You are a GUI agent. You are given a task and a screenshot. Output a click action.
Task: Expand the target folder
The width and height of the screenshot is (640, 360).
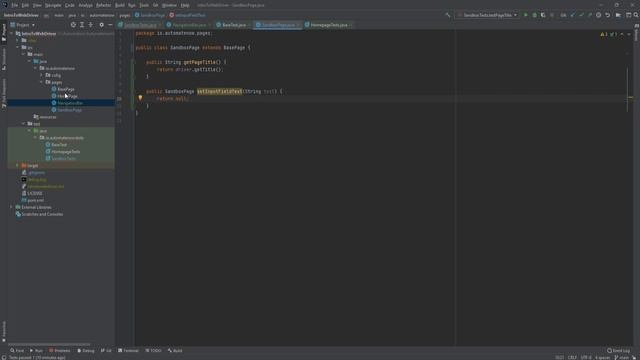17,165
